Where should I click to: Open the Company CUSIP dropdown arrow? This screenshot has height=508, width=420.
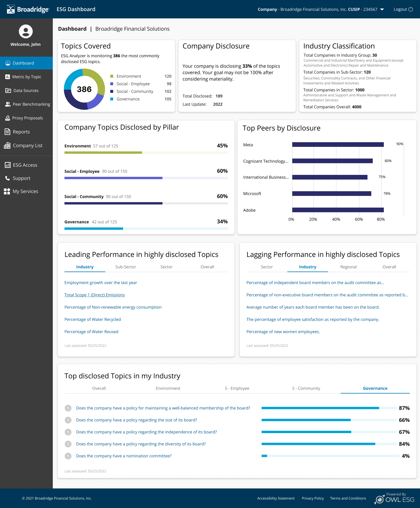tap(382, 9)
